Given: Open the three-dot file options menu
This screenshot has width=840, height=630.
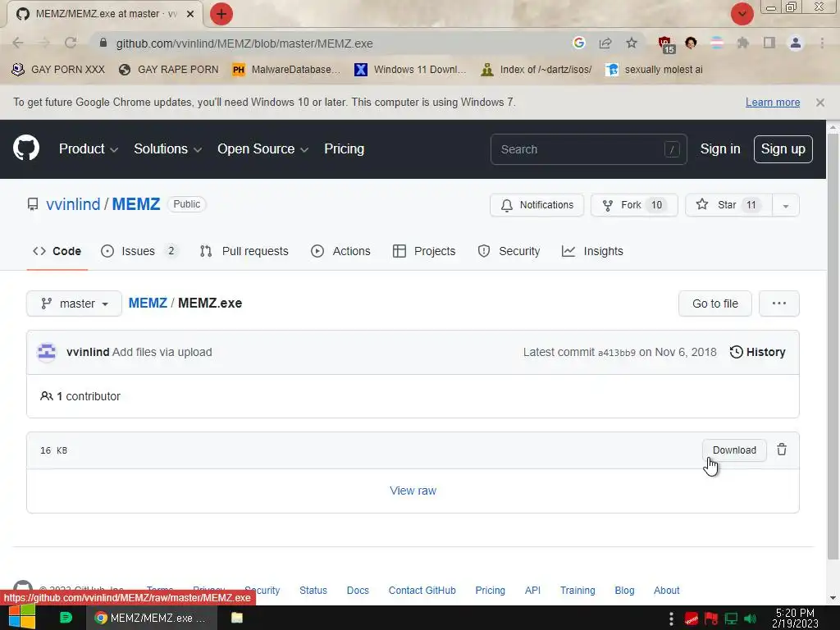Looking at the screenshot, I should (x=779, y=304).
